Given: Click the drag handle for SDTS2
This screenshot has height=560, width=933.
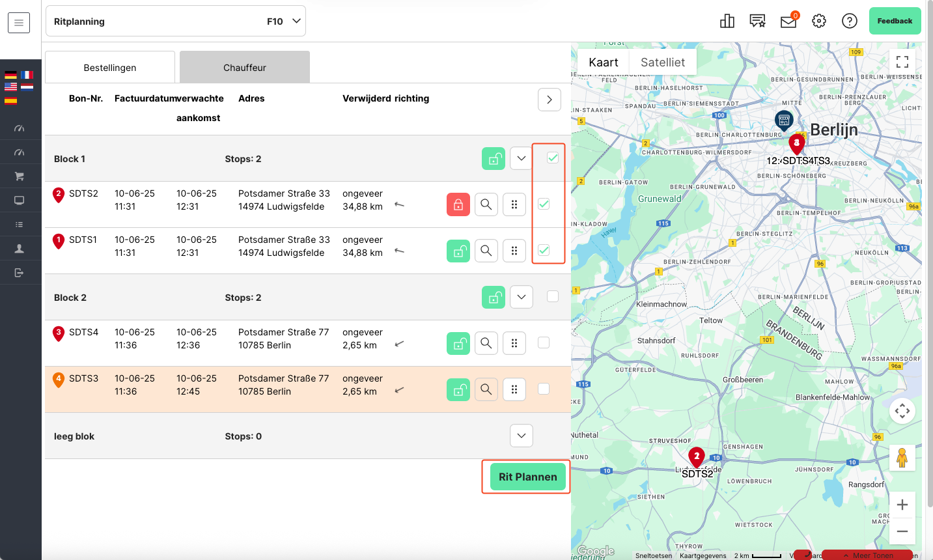Looking at the screenshot, I should [x=514, y=204].
